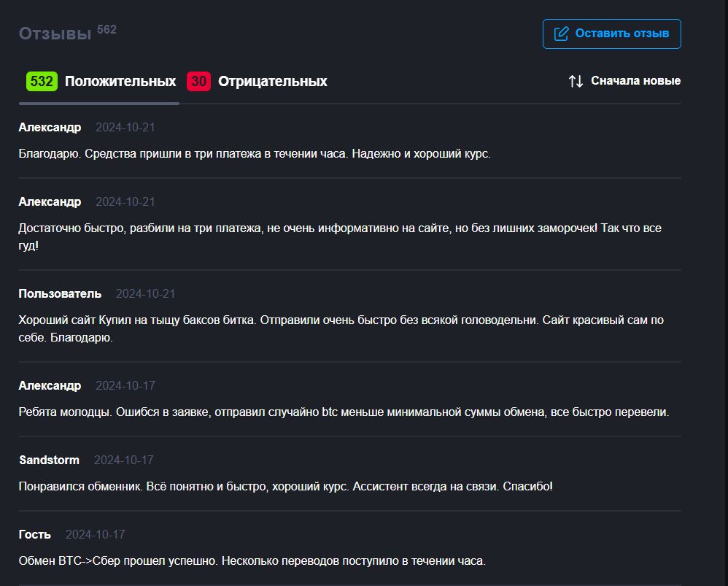The image size is (728, 586).
Task: Open the Сначала новые sort dropdown
Action: coord(635,81)
